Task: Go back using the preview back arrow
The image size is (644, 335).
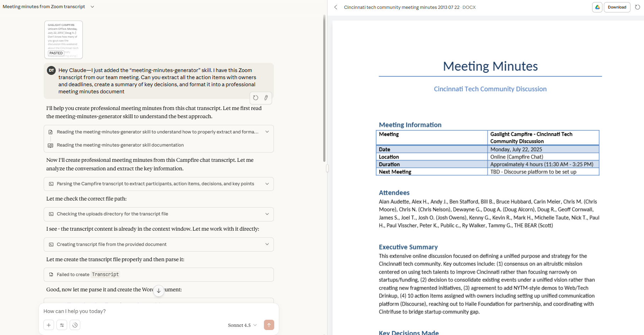Action: tap(336, 7)
